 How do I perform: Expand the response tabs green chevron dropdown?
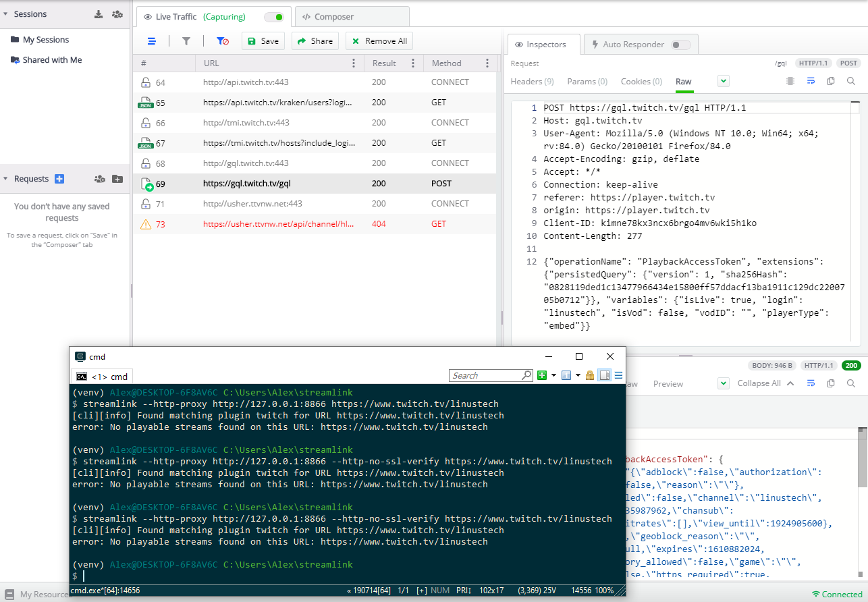pyautogui.click(x=724, y=383)
